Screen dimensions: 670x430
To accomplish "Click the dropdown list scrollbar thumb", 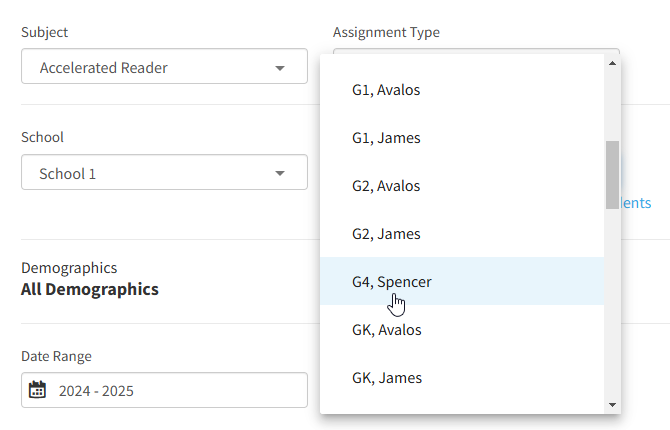I will pos(612,175).
